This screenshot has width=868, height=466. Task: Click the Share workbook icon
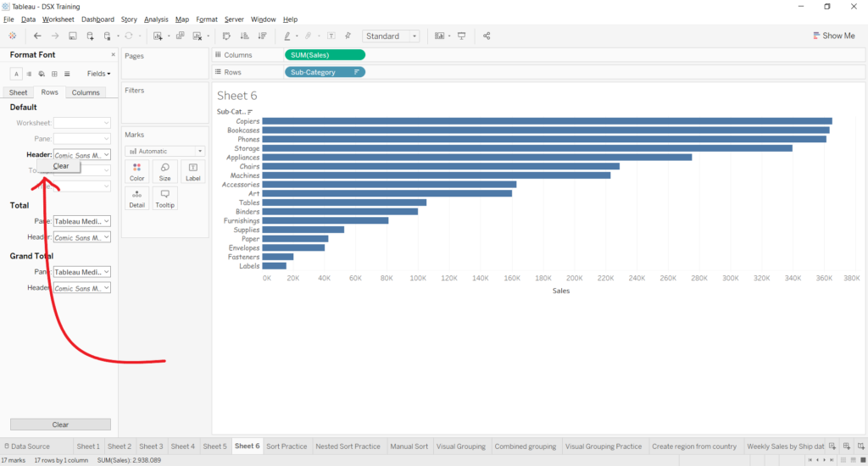[487, 36]
